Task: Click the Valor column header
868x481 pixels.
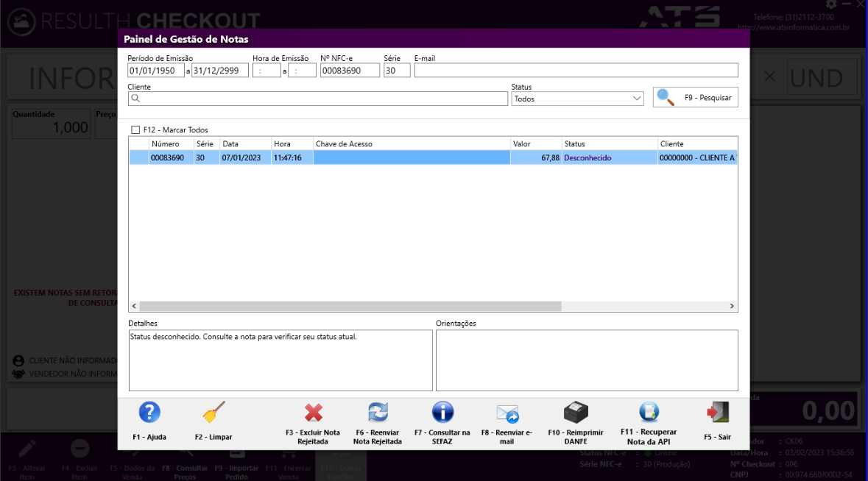Action: point(536,143)
